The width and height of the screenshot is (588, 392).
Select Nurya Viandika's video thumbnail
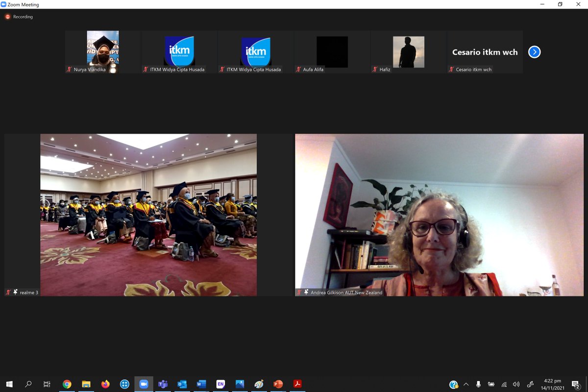pos(103,52)
